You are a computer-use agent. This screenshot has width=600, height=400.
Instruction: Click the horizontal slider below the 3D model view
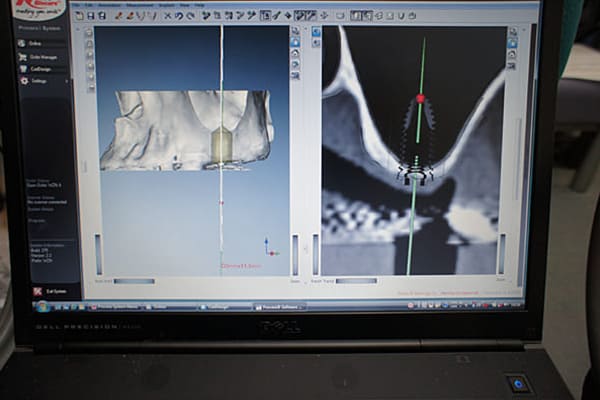134,281
